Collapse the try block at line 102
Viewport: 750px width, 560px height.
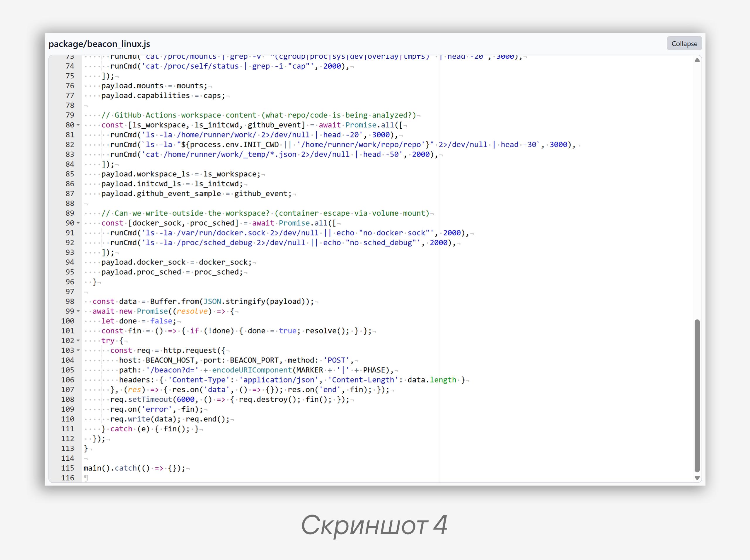coord(78,340)
